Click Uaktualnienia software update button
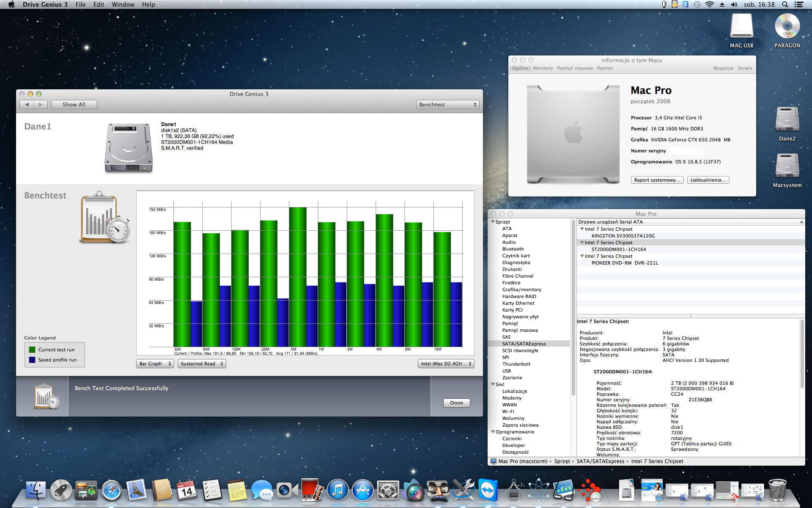Image resolution: width=812 pixels, height=508 pixels. (x=708, y=180)
